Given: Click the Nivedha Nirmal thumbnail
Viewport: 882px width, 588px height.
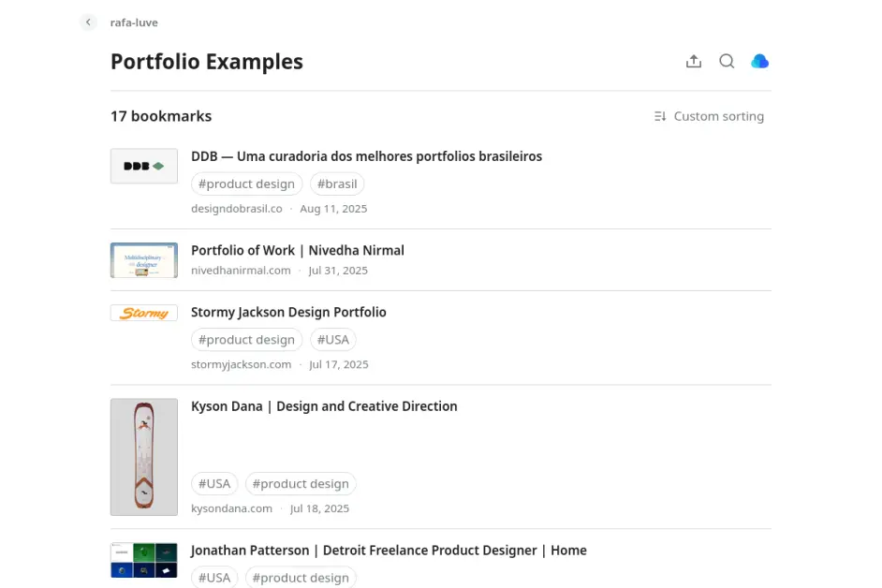Looking at the screenshot, I should 143,260.
